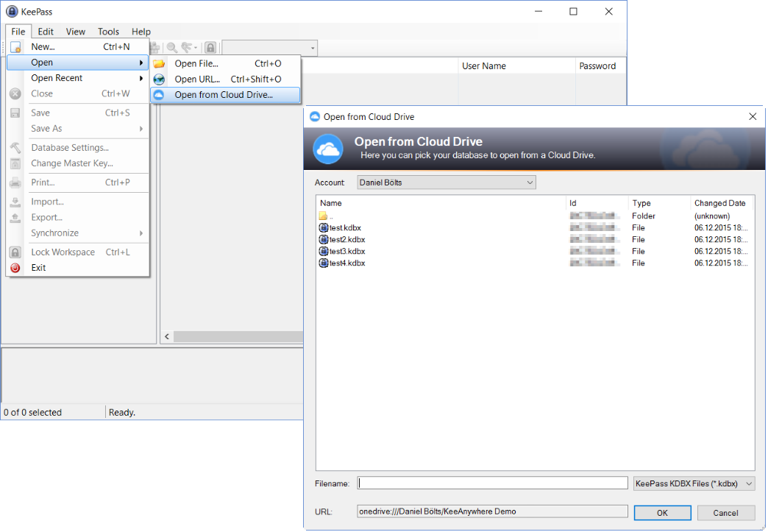This screenshot has height=532, width=768.
Task: Click '(unknown)' changed date of the folder row
Action: tap(711, 216)
